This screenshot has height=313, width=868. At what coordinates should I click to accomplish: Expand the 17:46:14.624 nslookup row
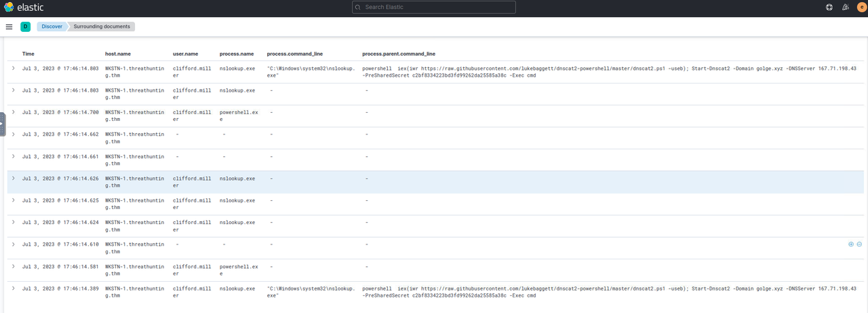(x=13, y=222)
